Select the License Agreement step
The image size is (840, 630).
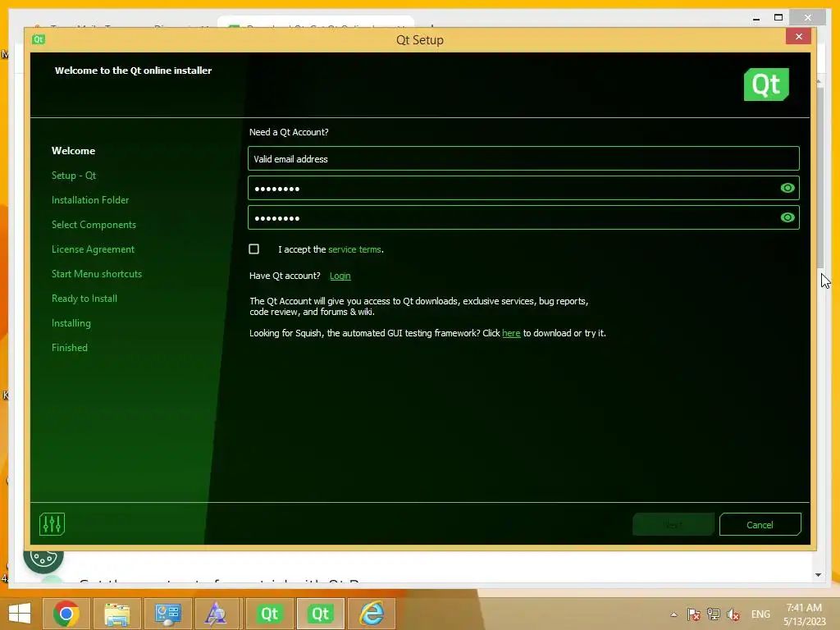[93, 249]
